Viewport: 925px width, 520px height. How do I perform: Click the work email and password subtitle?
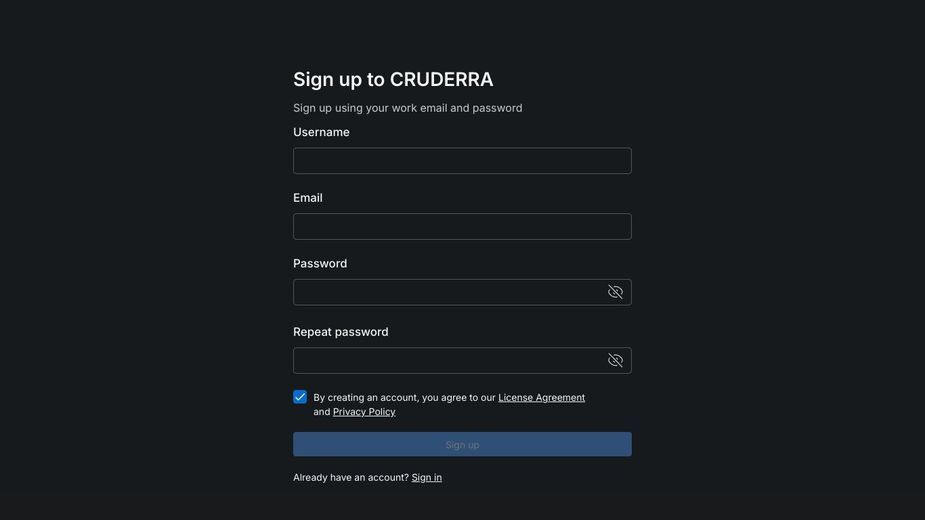408,108
